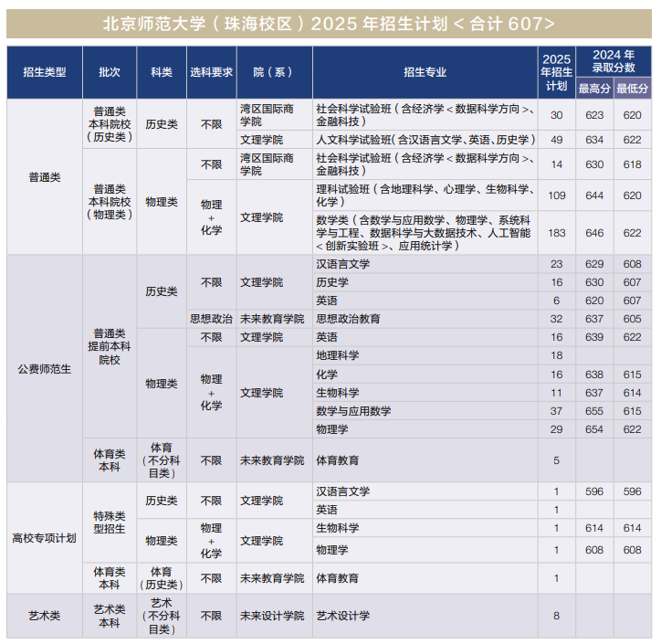Click the 思想政治 subject requirement cell

tap(212, 319)
